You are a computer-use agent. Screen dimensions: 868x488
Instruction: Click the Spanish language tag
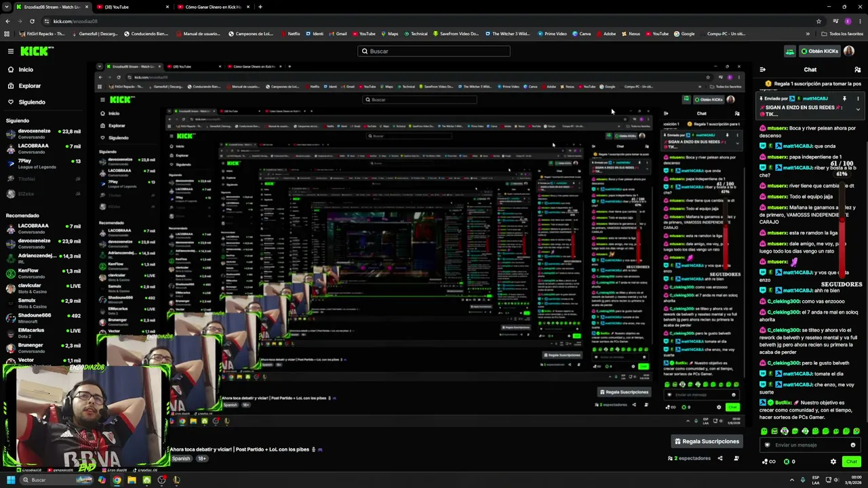(181, 459)
